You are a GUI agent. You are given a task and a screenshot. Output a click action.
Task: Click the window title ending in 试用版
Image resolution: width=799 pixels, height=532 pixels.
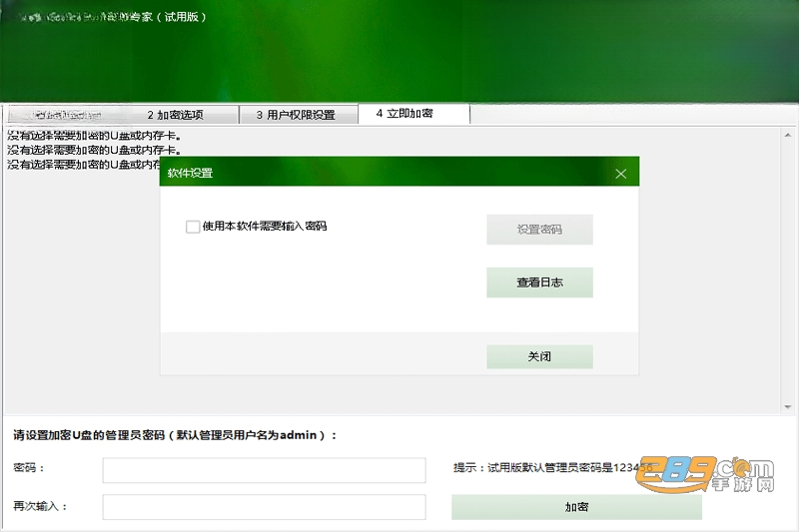pos(113,17)
